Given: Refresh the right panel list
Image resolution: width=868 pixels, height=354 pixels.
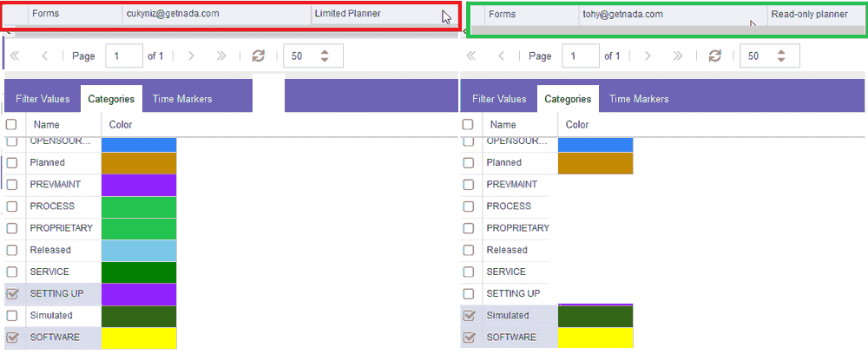Looking at the screenshot, I should point(715,56).
